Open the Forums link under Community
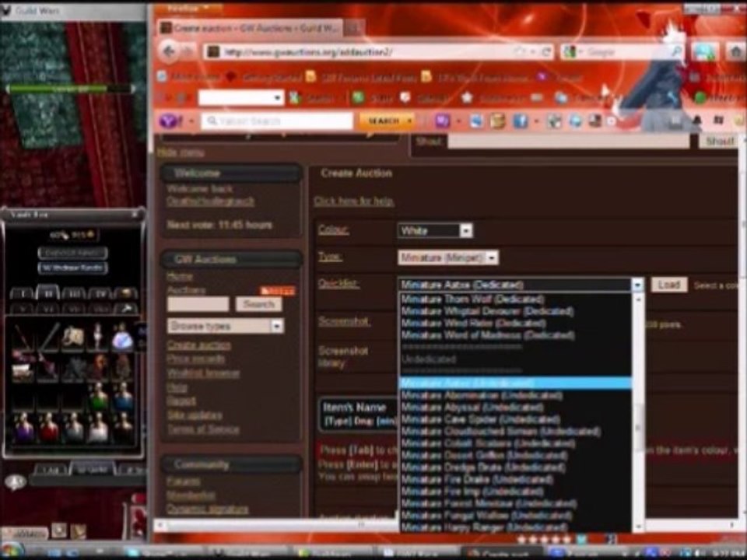 (184, 481)
